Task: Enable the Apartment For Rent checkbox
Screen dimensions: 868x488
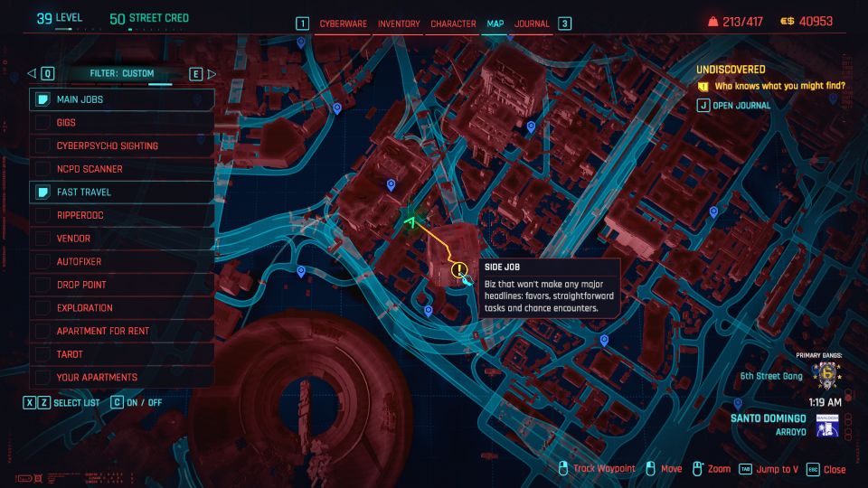Action: coord(42,331)
